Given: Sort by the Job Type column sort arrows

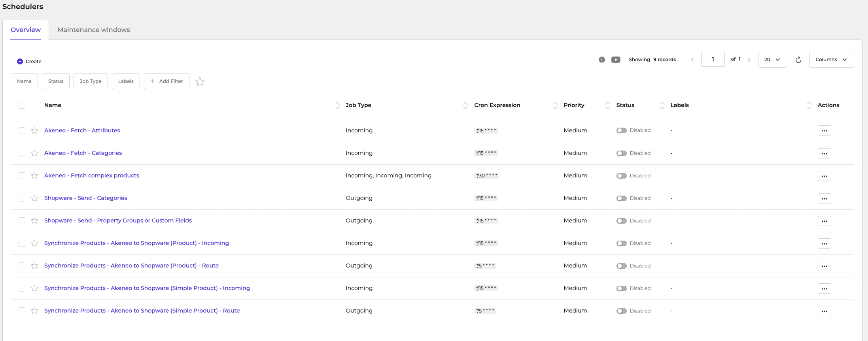Looking at the screenshot, I should pyautogui.click(x=465, y=105).
